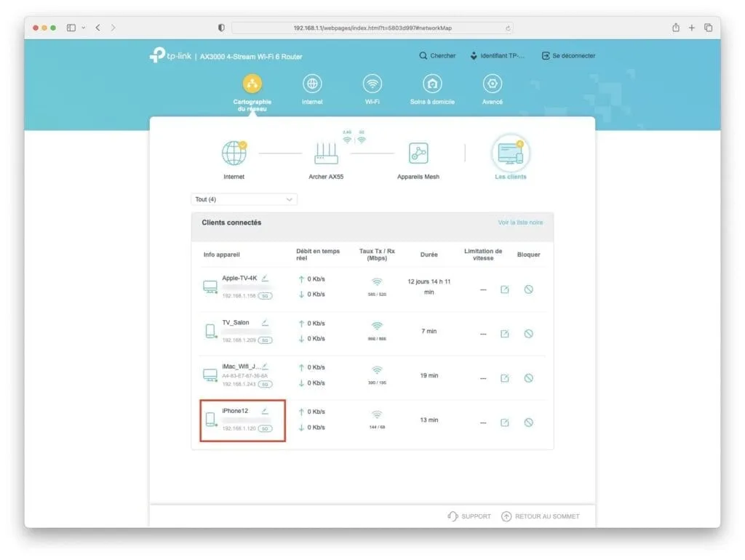Select the Internet globe icon in map

pos(234,153)
